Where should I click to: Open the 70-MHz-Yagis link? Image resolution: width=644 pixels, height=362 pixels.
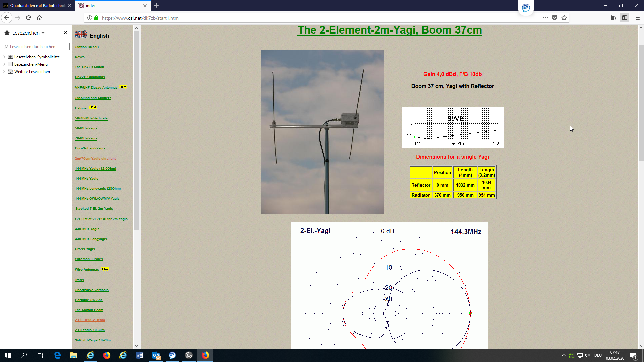click(x=86, y=138)
